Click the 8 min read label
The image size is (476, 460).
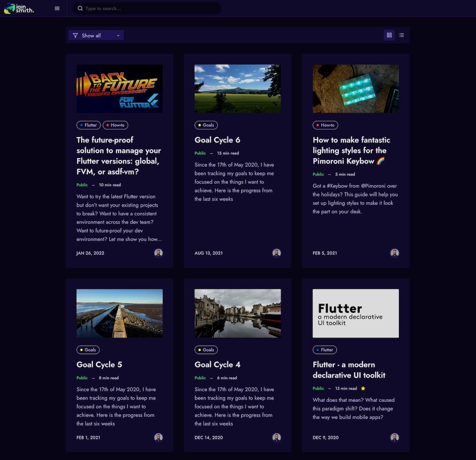click(109, 378)
